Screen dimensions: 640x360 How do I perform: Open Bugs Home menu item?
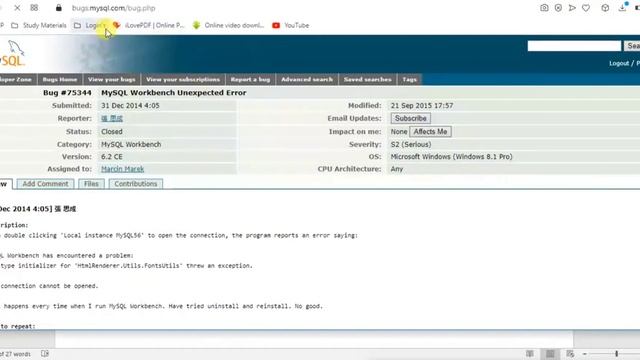click(60, 79)
